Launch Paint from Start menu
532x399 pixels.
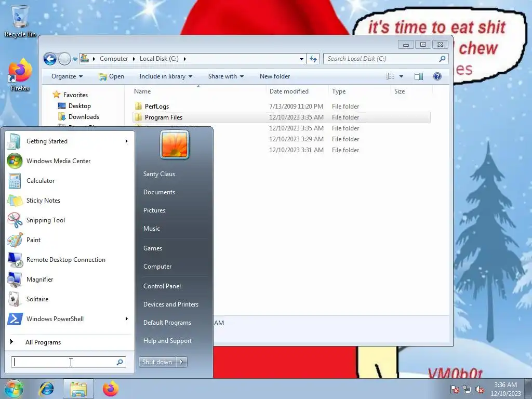[x=70, y=240]
